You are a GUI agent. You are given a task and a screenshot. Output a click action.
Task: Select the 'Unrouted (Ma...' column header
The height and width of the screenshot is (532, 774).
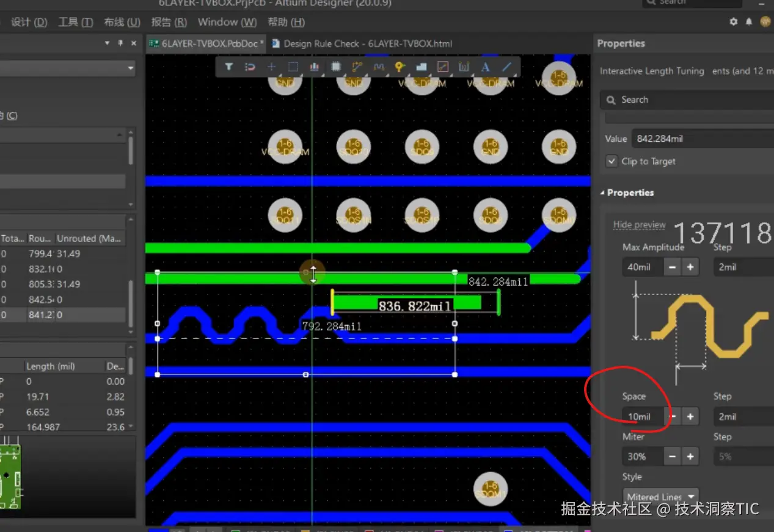89,238
